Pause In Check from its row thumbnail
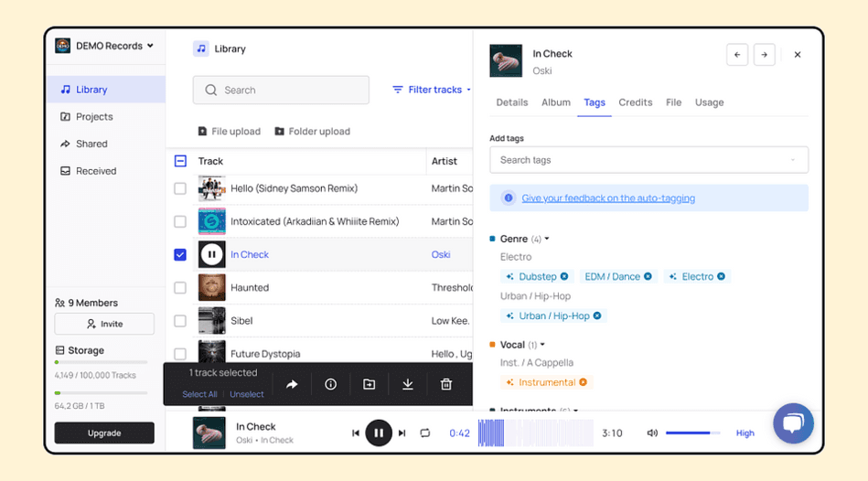868x481 pixels. (211, 254)
